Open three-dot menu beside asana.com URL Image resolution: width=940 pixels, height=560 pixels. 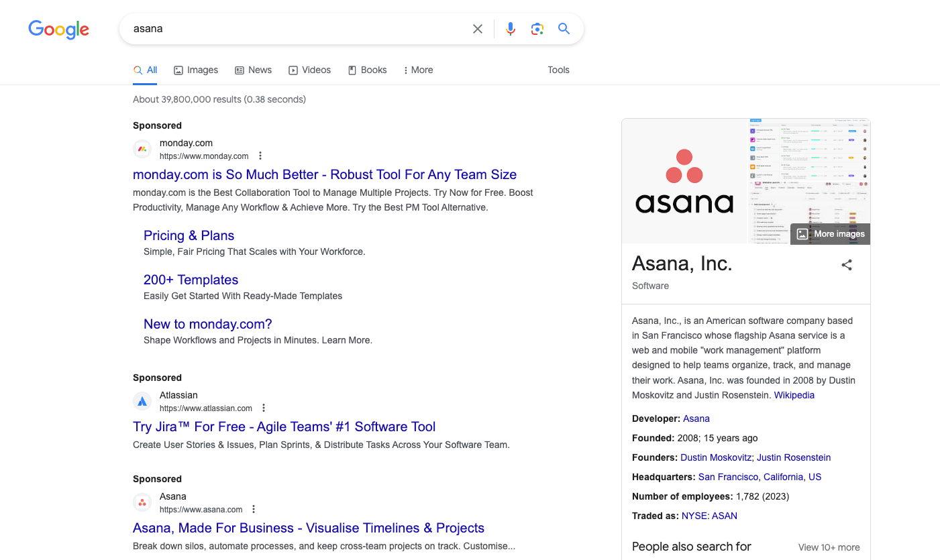click(x=254, y=510)
